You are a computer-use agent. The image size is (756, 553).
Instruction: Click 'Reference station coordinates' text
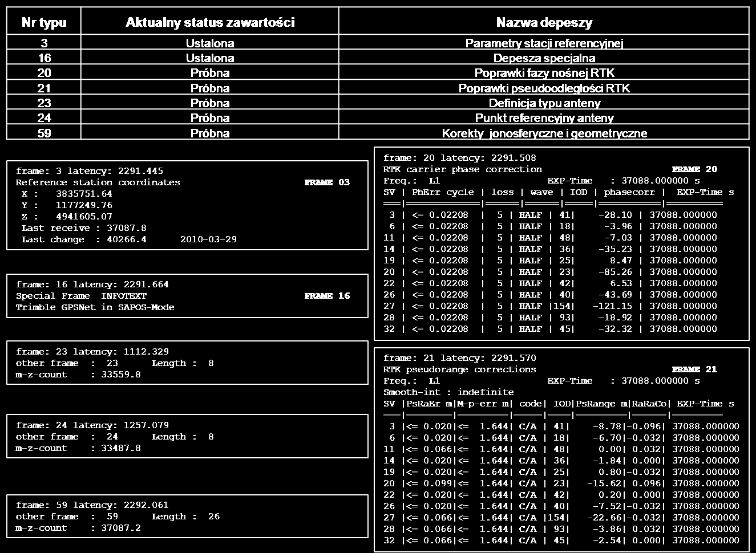click(x=98, y=182)
